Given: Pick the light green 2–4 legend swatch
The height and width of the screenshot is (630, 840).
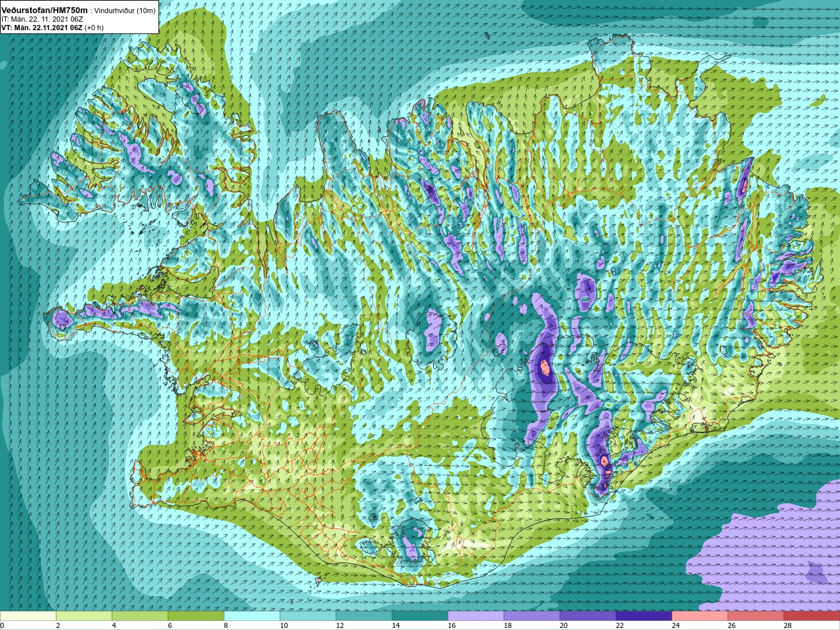Looking at the screenshot, I should point(84,616).
